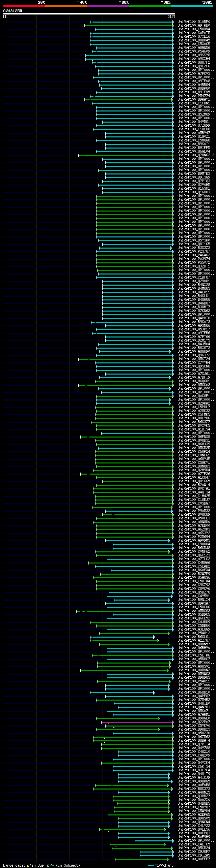The width and height of the screenshot is (216, 868).
Task: Click the UniRef100_P03974 label
Action: (194, 259)
